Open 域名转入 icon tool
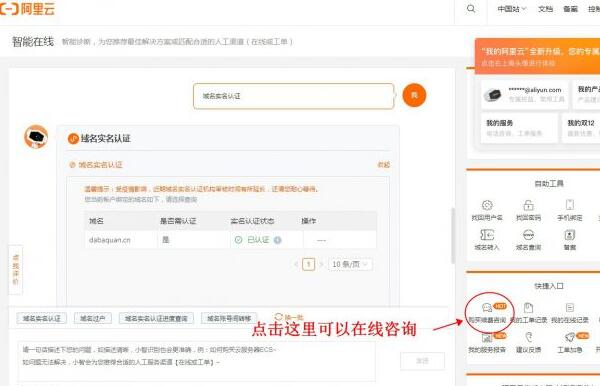Image resolution: width=600 pixels, height=386 pixels. [x=487, y=235]
